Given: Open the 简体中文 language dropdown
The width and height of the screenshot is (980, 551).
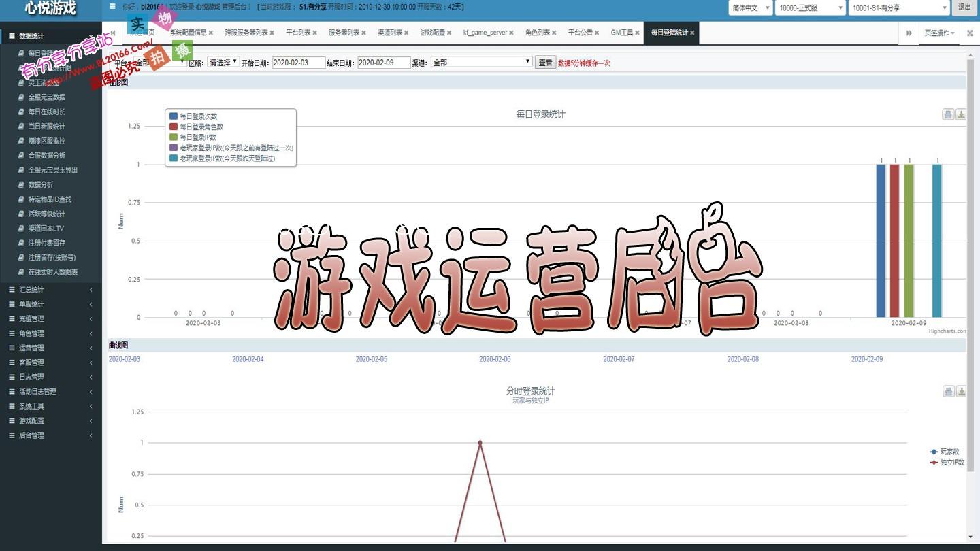Looking at the screenshot, I should pyautogui.click(x=750, y=7).
